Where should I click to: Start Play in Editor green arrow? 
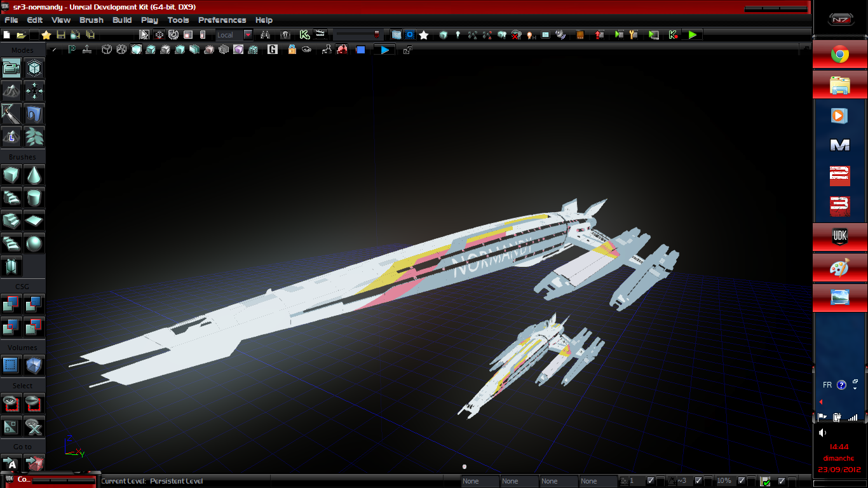(x=693, y=35)
